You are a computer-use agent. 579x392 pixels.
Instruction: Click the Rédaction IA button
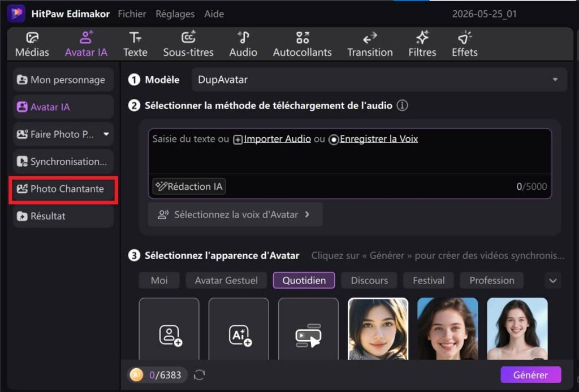(x=189, y=186)
